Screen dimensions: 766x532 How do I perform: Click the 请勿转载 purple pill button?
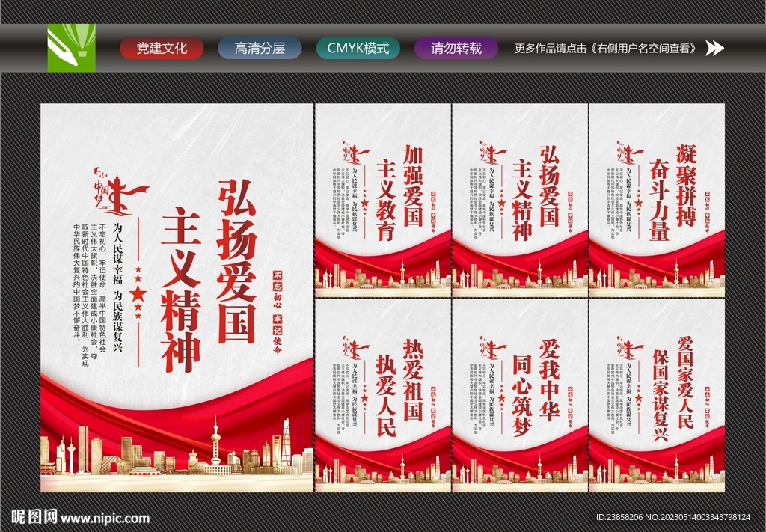tap(456, 49)
